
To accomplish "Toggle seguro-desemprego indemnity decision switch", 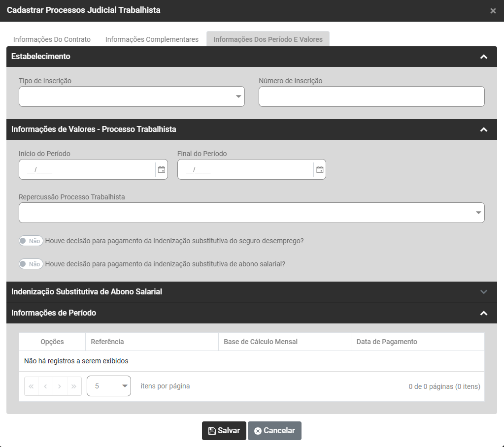I will click(x=31, y=241).
